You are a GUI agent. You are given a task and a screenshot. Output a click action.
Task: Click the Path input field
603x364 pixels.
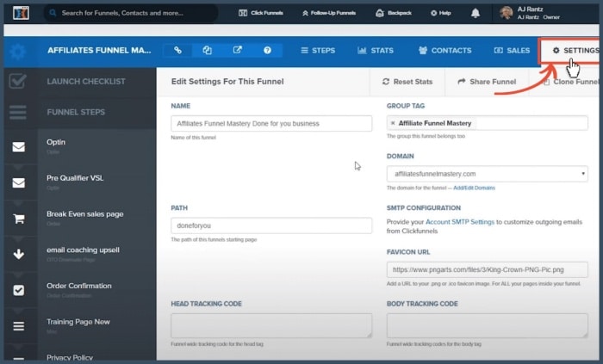(x=271, y=225)
